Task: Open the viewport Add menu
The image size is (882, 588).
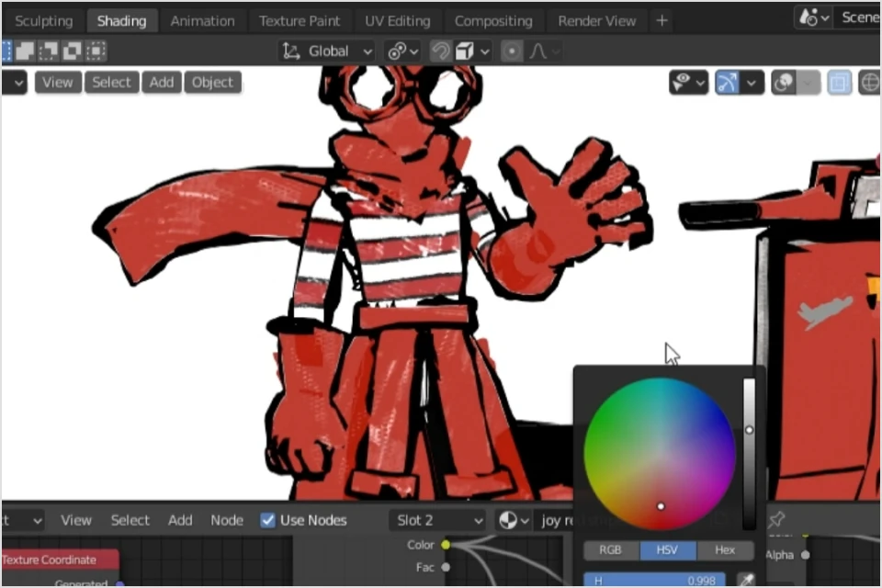Action: [x=162, y=82]
